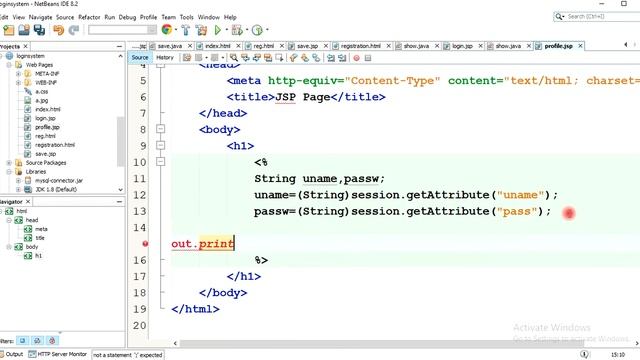Expand the Source Packages node
The image size is (640, 360).
pos(9,163)
